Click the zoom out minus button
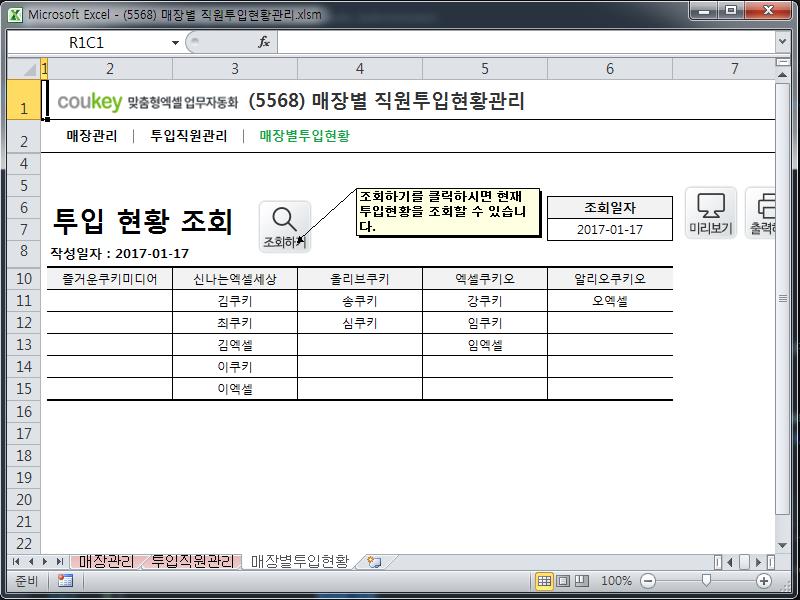 click(x=648, y=581)
